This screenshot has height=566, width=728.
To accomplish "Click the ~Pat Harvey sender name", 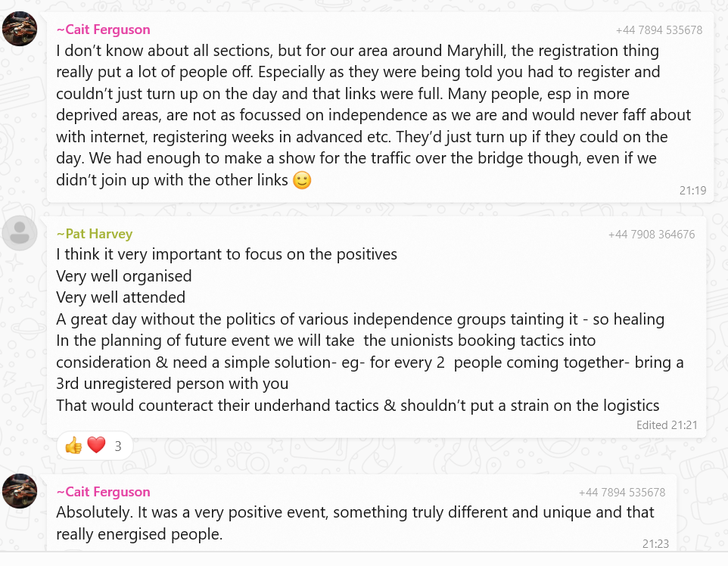I will tap(94, 234).
